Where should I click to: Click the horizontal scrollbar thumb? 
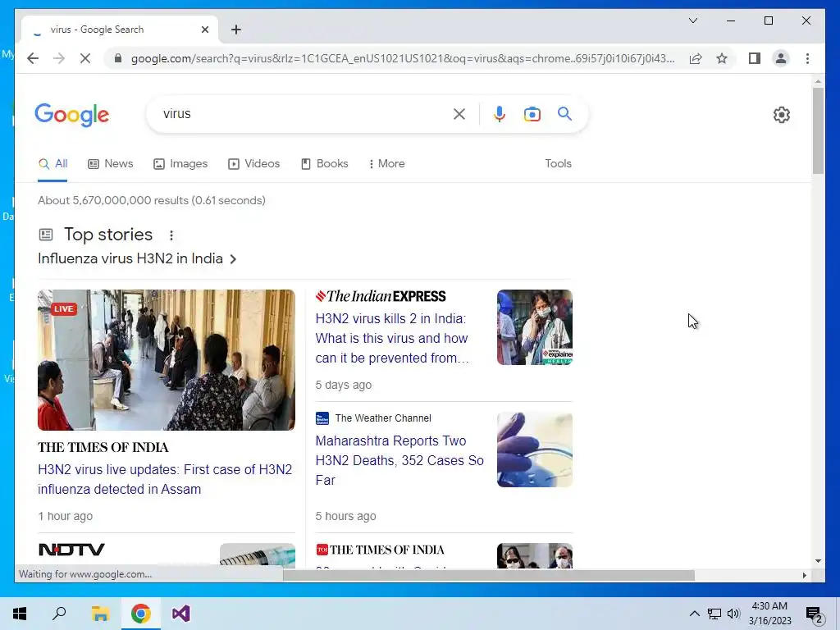click(489, 575)
